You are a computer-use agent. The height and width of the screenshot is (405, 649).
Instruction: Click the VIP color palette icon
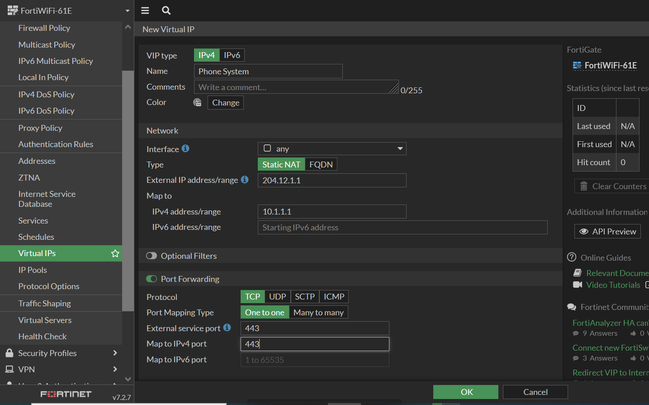(x=198, y=103)
